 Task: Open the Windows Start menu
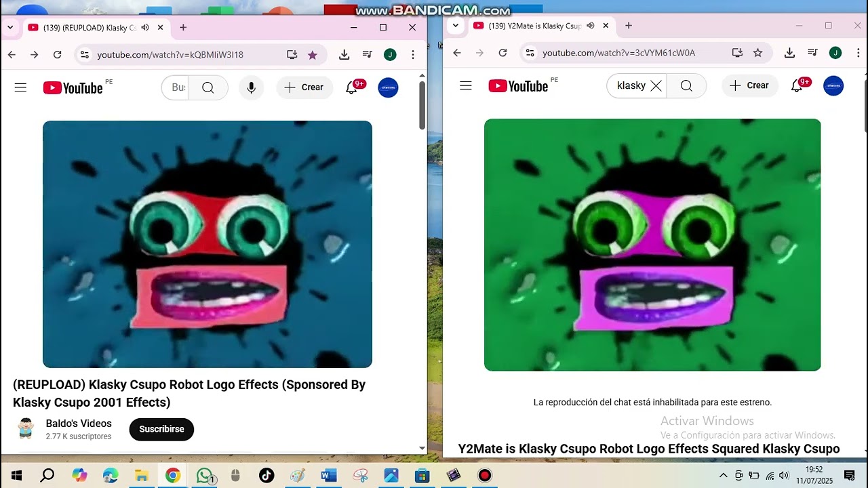click(16, 475)
